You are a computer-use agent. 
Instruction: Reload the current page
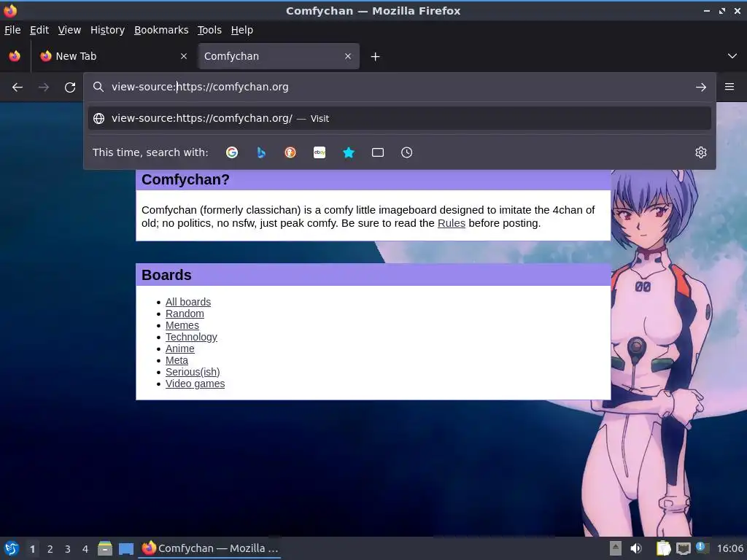point(70,87)
